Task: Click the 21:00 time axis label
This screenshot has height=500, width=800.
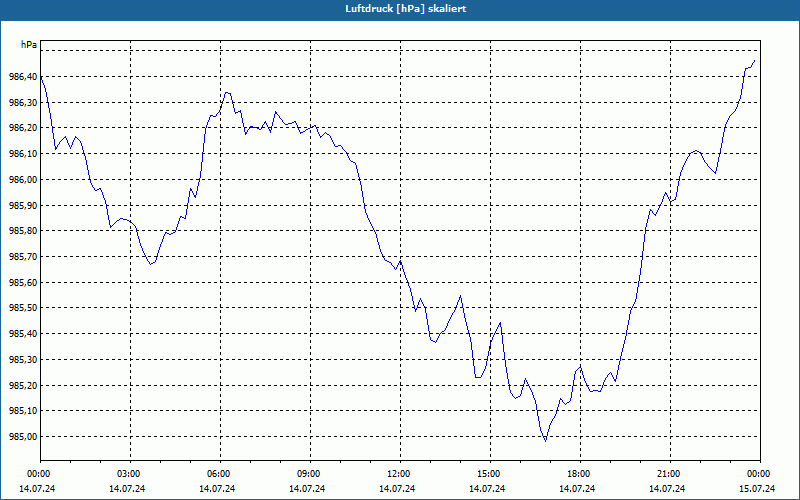Action: coord(667,474)
